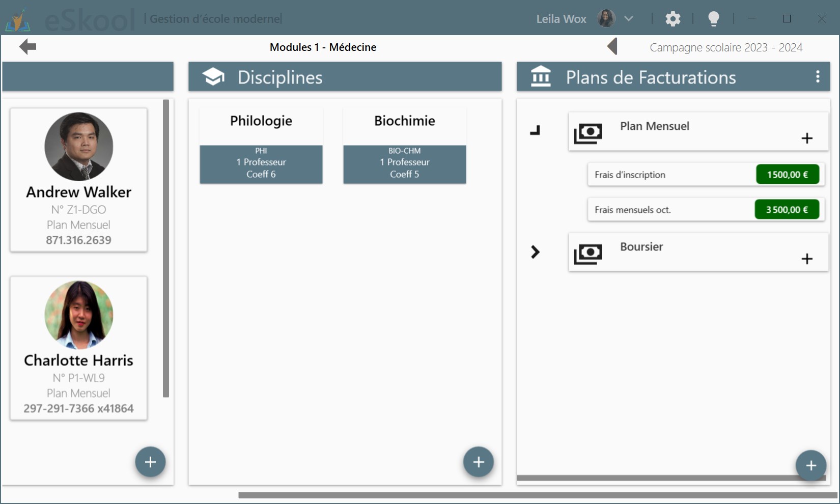Expand the Boursier plan chevron

pos(535,252)
